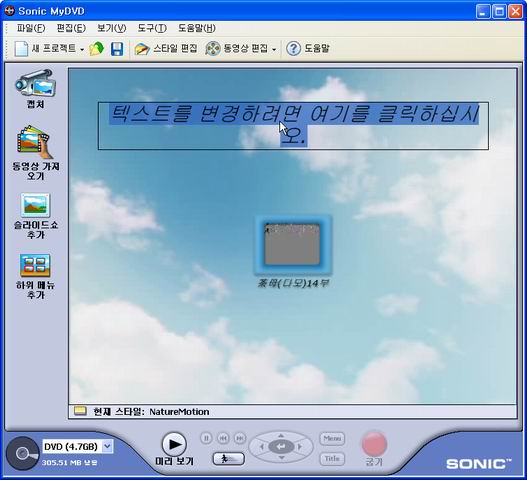Open the 보기(V) menu
This screenshot has height=480, width=527.
tap(111, 28)
